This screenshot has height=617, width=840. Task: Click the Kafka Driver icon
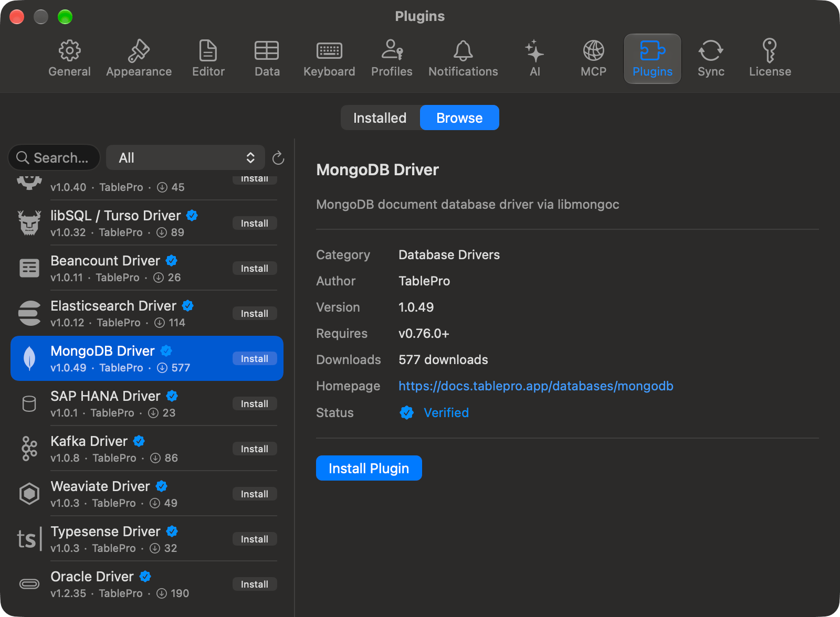[29, 449]
